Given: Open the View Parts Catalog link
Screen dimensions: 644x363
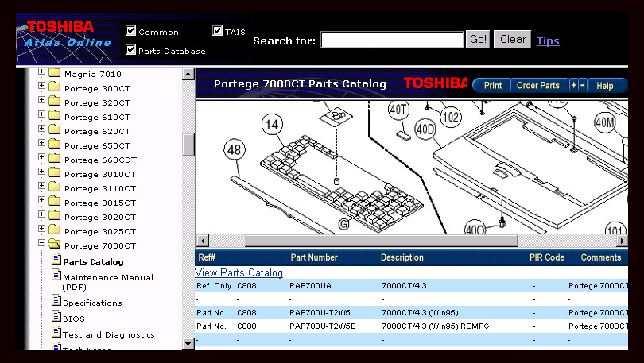Looking at the screenshot, I should click(x=239, y=272).
